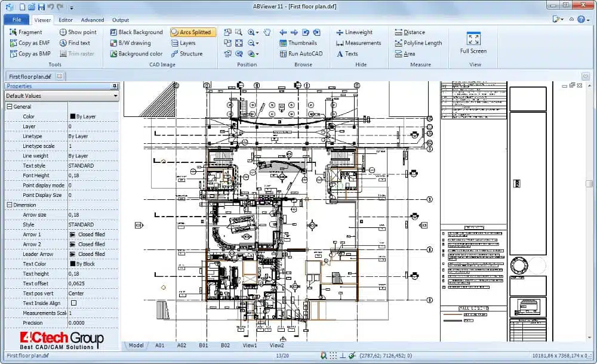The width and height of the screenshot is (597, 364).
Task: Switch to Full Screen view
Action: coord(473,42)
